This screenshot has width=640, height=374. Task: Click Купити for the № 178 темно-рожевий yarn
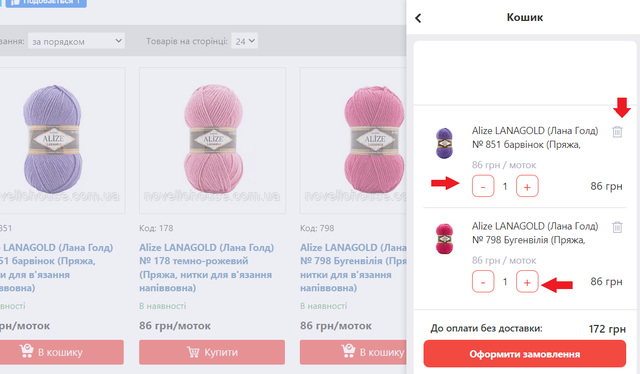[212, 352]
